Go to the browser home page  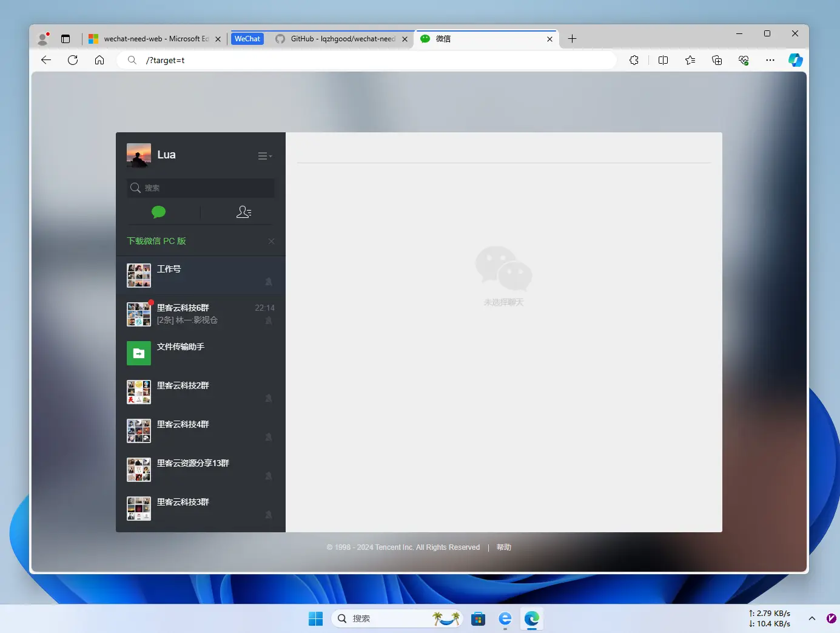pyautogui.click(x=99, y=60)
